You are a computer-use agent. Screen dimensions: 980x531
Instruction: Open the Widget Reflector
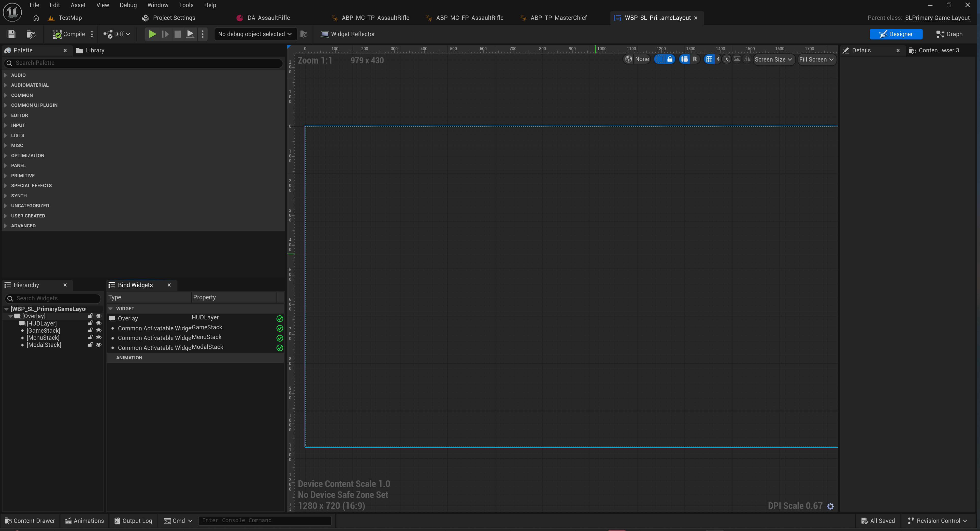point(348,34)
